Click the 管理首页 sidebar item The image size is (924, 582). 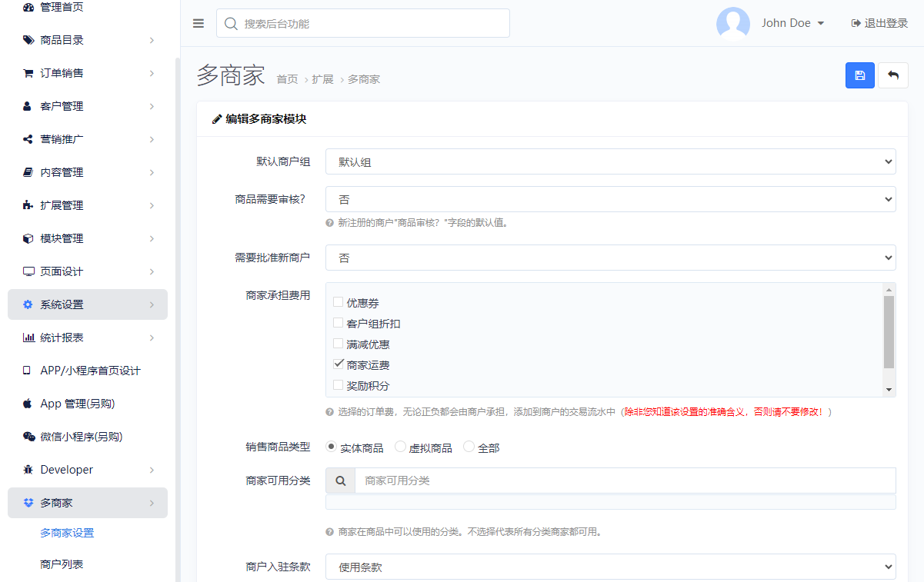coord(88,7)
